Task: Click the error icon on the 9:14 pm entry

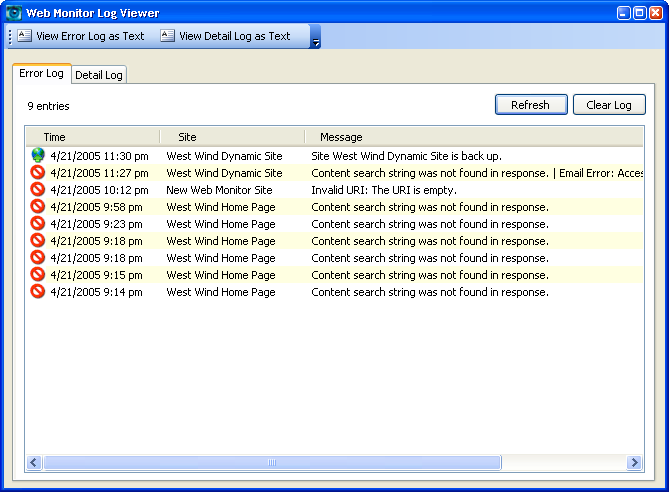Action: point(38,292)
